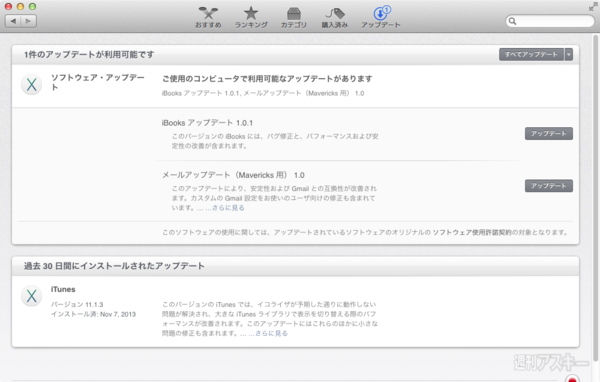Image resolution: width=600 pixels, height=382 pixels.
Task: Click the magnifier icon in search field
Action: (512, 21)
